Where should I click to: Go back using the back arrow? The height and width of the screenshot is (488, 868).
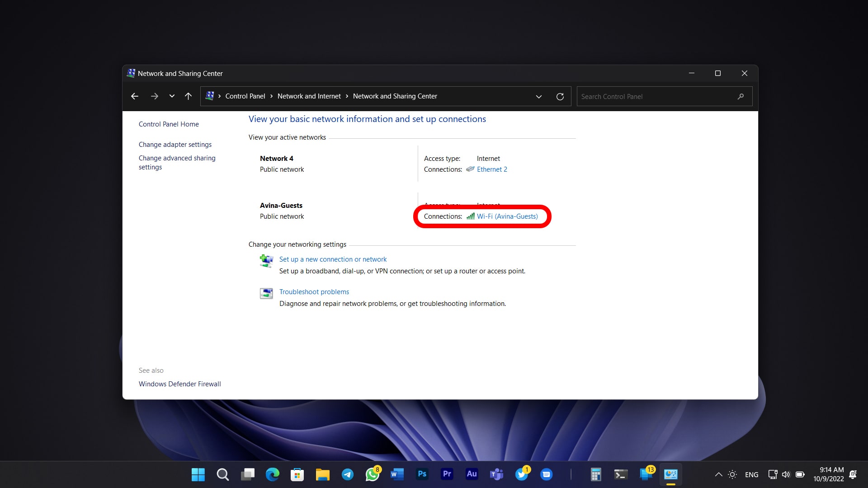134,96
